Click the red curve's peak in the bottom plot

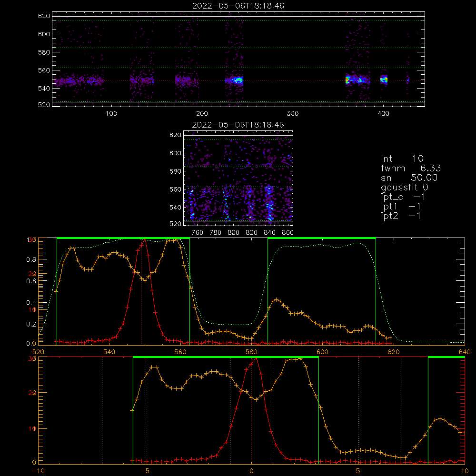[x=256, y=358]
